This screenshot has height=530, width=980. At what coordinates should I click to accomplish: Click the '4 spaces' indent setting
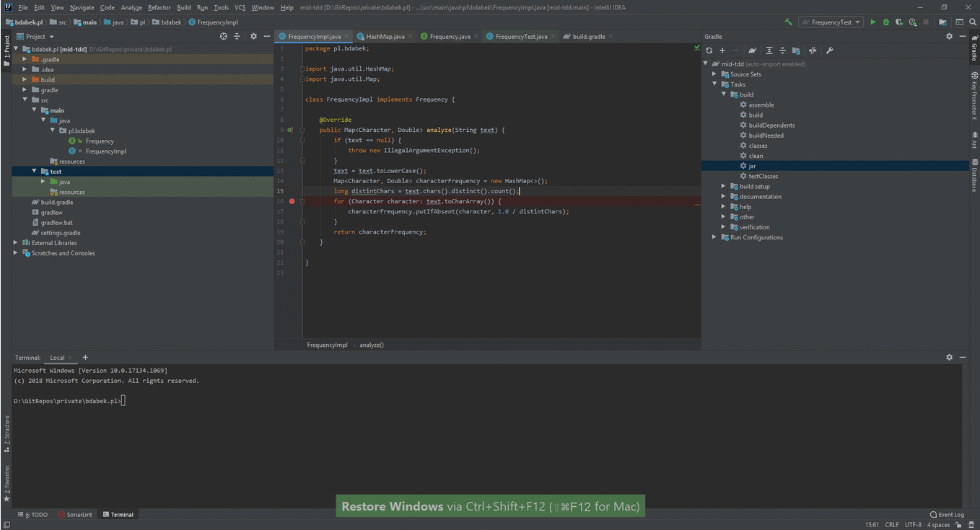click(938, 525)
